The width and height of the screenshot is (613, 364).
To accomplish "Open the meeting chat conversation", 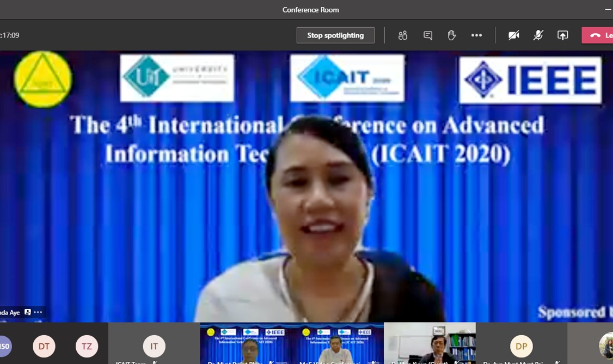I will coord(428,35).
